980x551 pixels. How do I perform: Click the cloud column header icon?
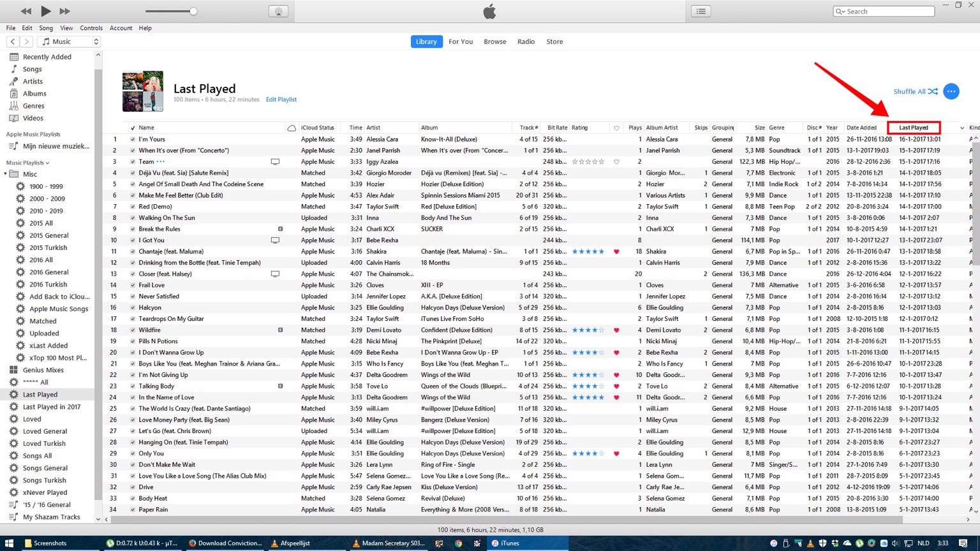(x=292, y=128)
